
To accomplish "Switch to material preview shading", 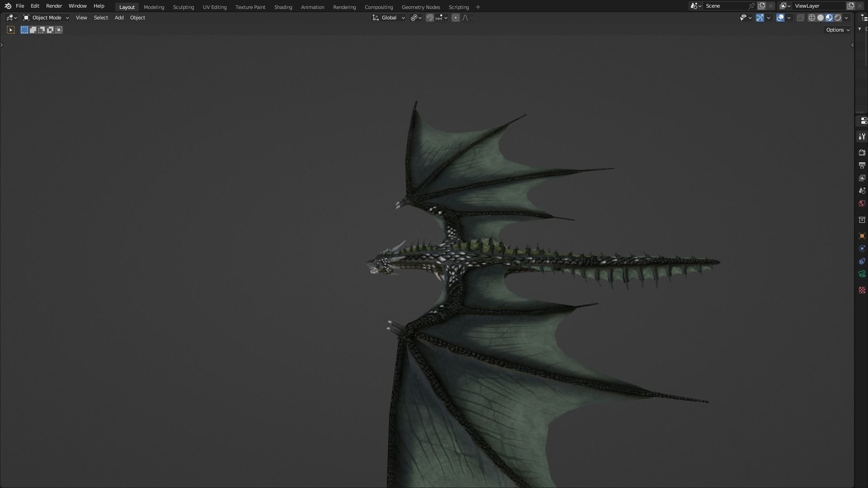I will [829, 18].
